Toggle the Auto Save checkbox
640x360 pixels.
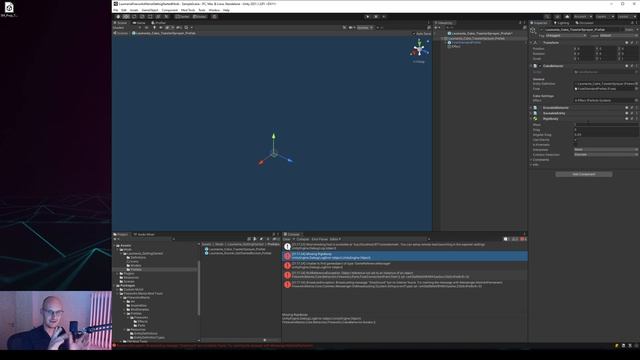pyautogui.click(x=414, y=33)
